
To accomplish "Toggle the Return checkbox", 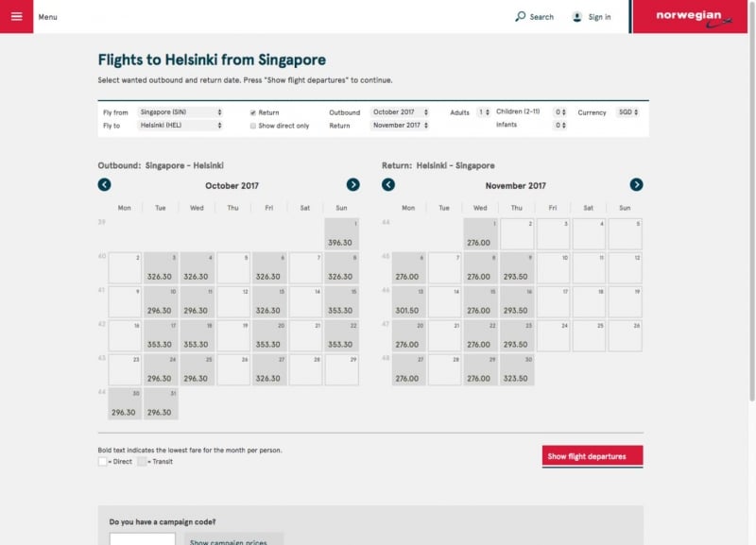I will [x=253, y=112].
